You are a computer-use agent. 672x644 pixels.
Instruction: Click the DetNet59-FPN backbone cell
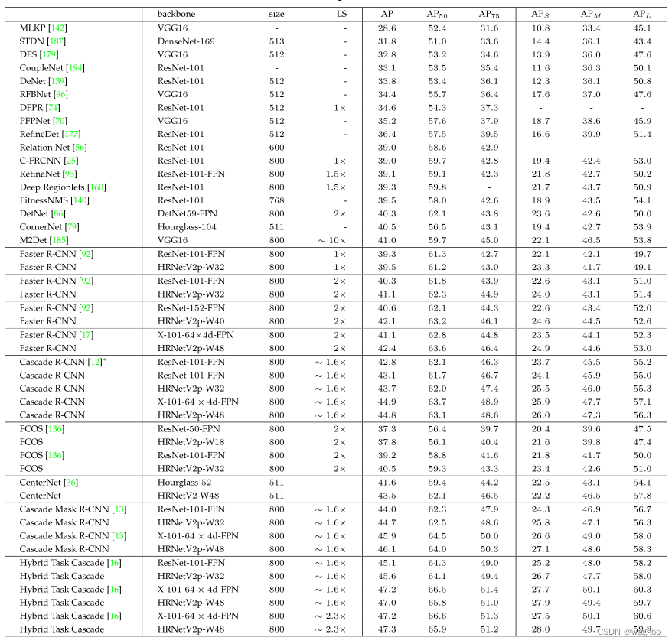(x=188, y=214)
